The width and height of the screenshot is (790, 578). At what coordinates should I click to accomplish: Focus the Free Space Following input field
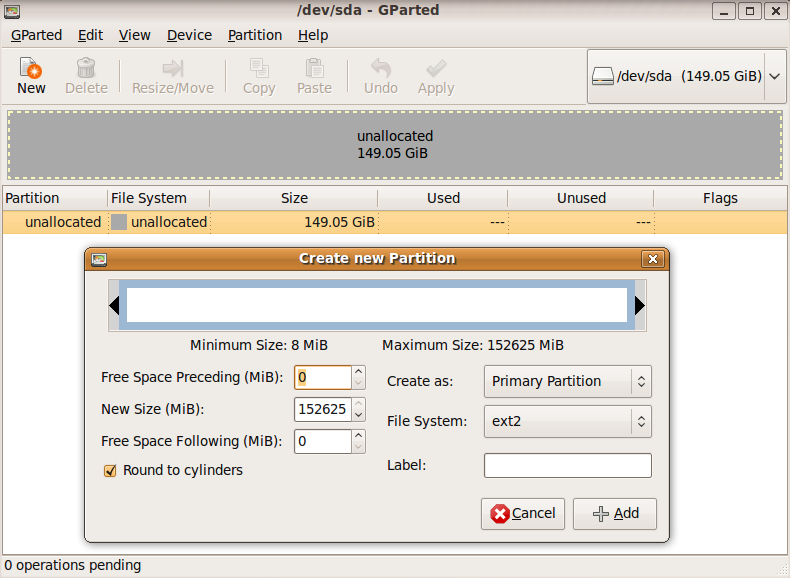click(322, 441)
